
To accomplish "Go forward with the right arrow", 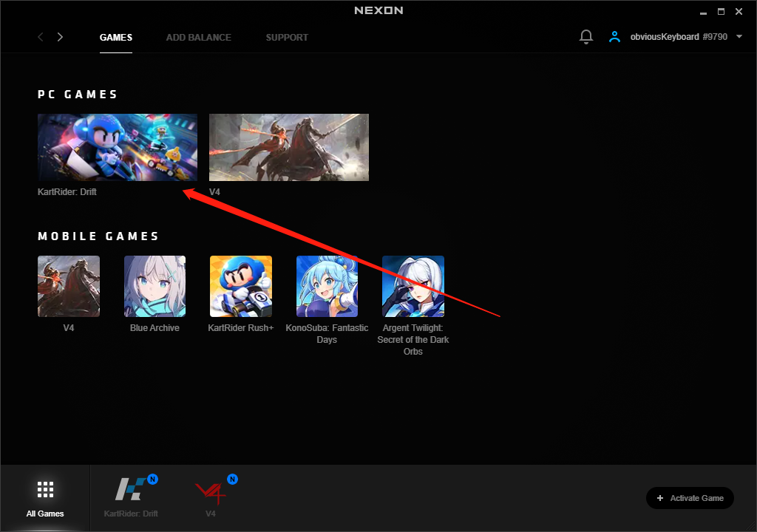I will (x=60, y=37).
